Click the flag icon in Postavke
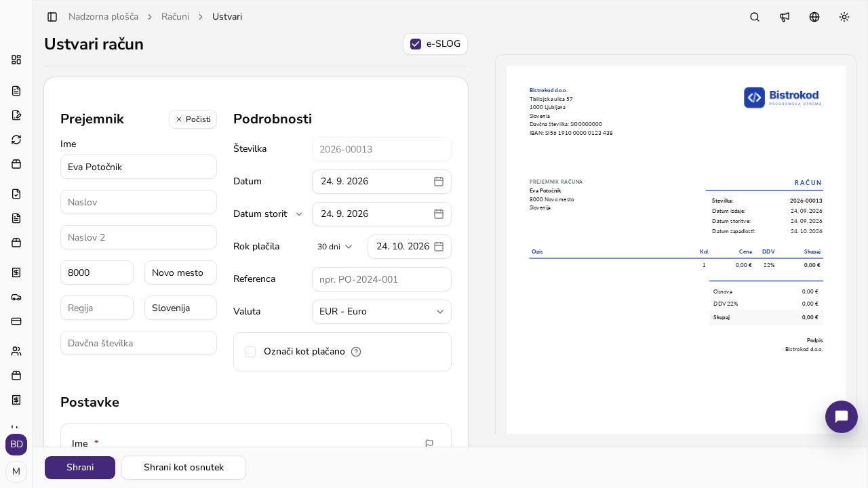This screenshot has height=488, width=868. pyautogui.click(x=429, y=444)
